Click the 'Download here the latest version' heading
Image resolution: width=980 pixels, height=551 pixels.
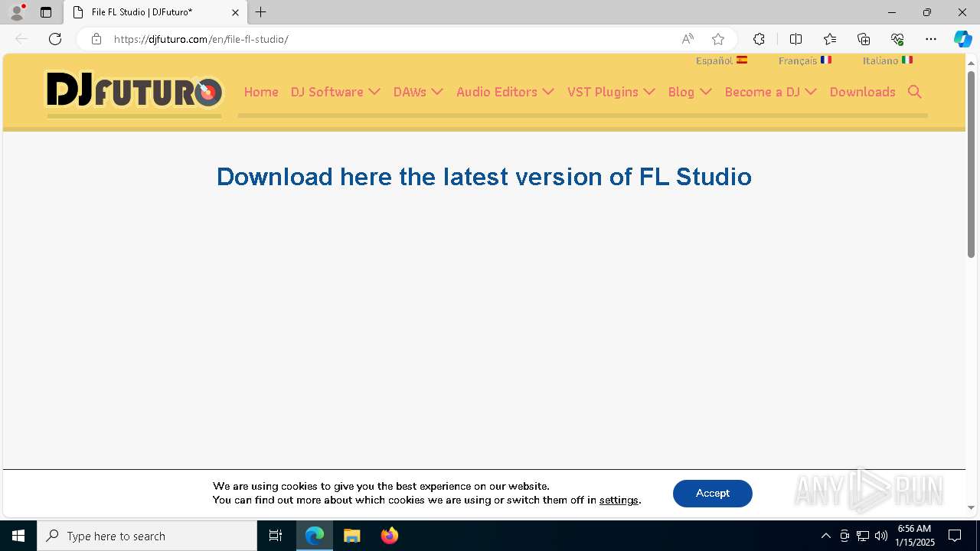(x=484, y=177)
